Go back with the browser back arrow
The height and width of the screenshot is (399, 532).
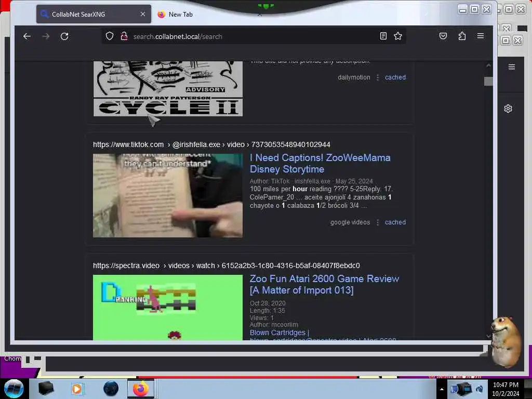coord(27,36)
